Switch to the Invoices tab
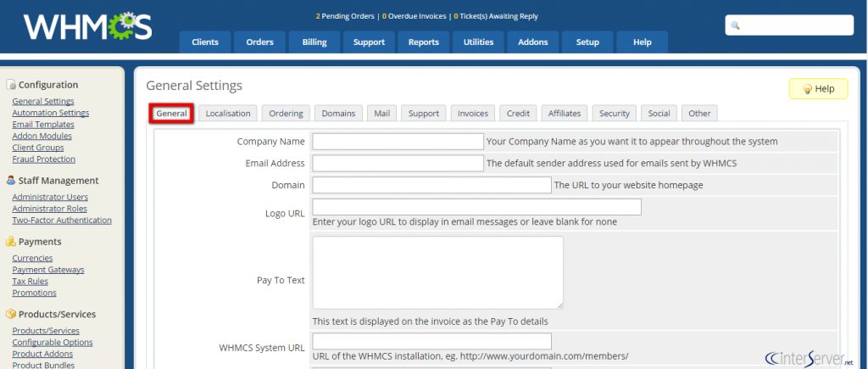This screenshot has width=868, height=369. pyautogui.click(x=473, y=113)
